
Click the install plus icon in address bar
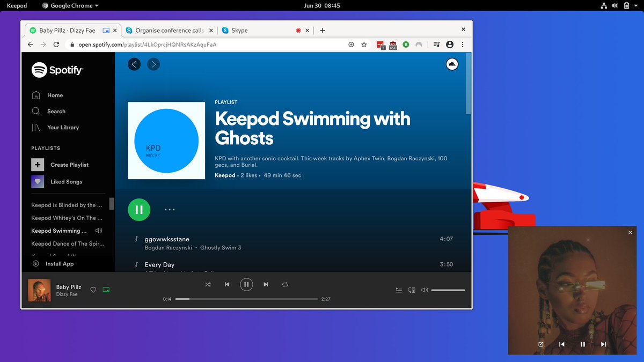[351, 45]
